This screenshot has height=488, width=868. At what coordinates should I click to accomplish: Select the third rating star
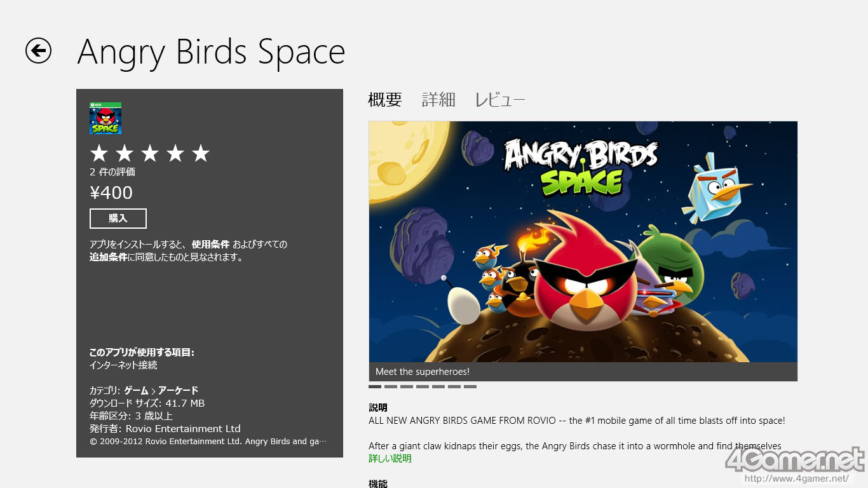(x=150, y=153)
